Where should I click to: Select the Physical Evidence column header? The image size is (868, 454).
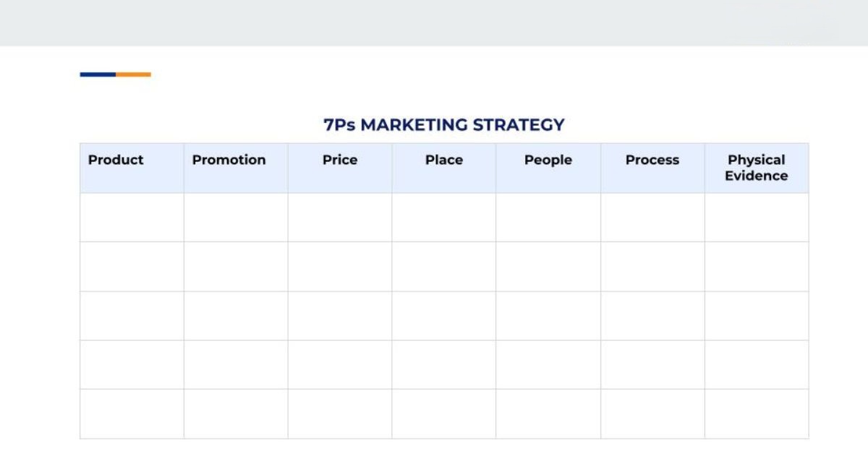coord(757,168)
